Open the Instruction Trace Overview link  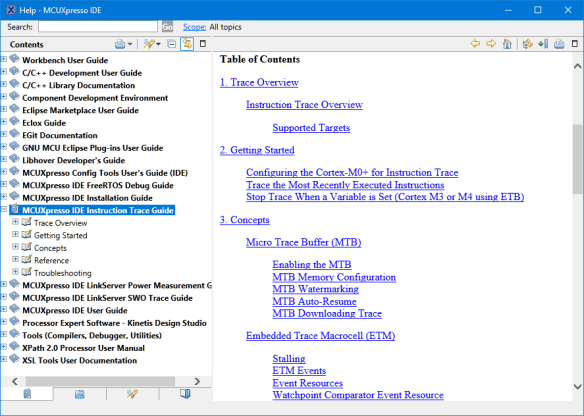coord(304,105)
